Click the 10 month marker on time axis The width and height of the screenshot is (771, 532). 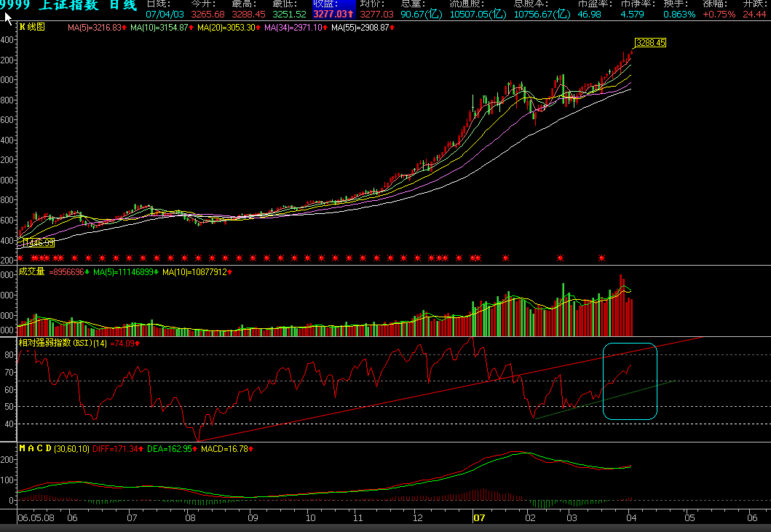tap(311, 517)
